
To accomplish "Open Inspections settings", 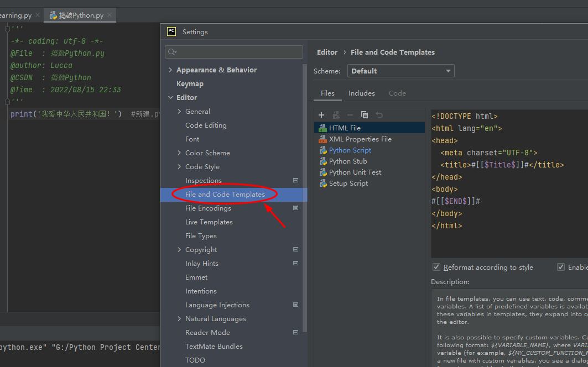I will [203, 180].
